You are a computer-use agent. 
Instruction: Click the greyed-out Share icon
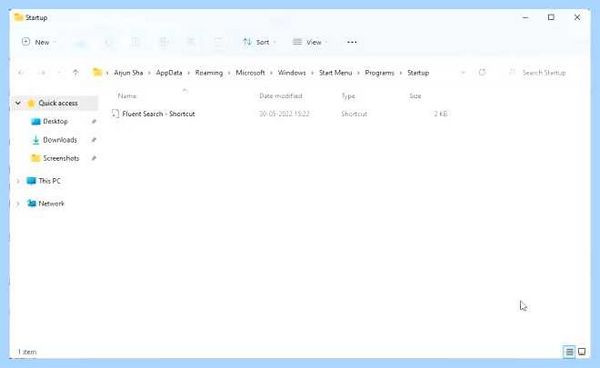pos(191,42)
